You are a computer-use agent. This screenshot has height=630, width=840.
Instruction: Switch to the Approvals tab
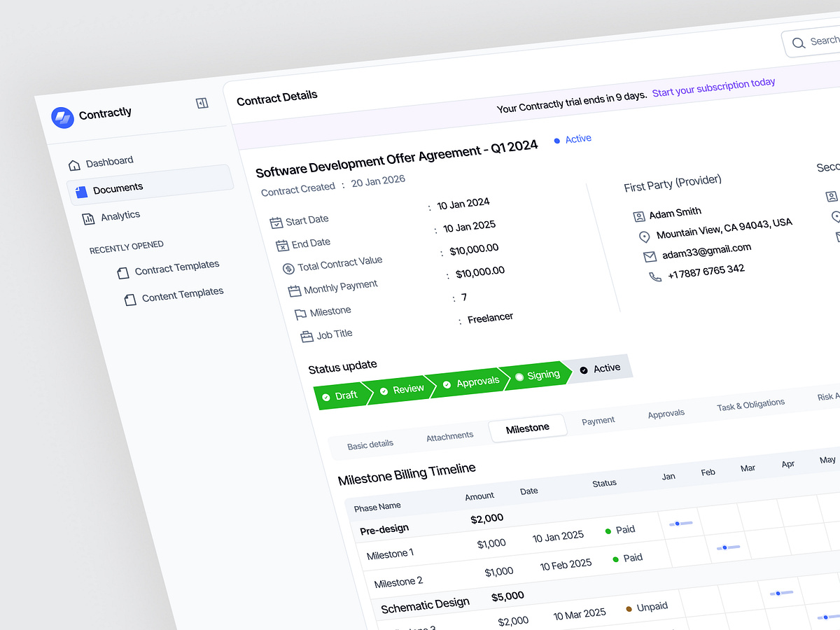click(x=666, y=414)
